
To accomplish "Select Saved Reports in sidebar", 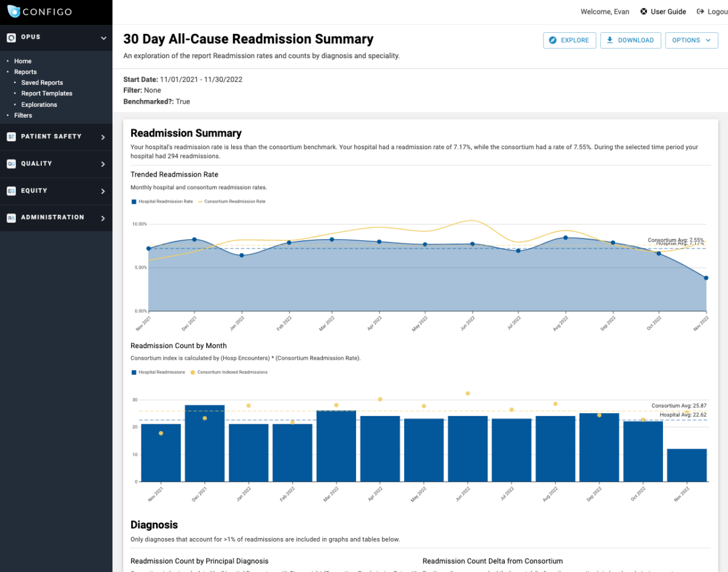I will [x=42, y=82].
